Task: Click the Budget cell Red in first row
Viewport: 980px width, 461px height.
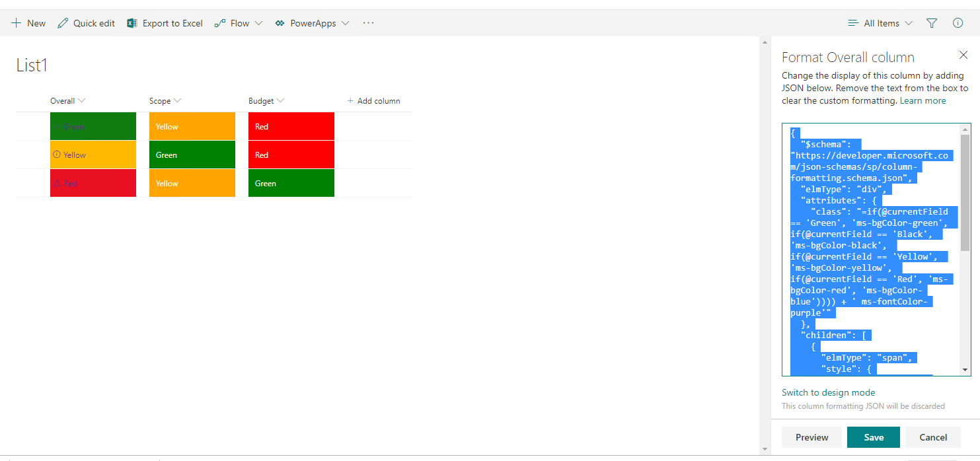Action: [x=291, y=126]
